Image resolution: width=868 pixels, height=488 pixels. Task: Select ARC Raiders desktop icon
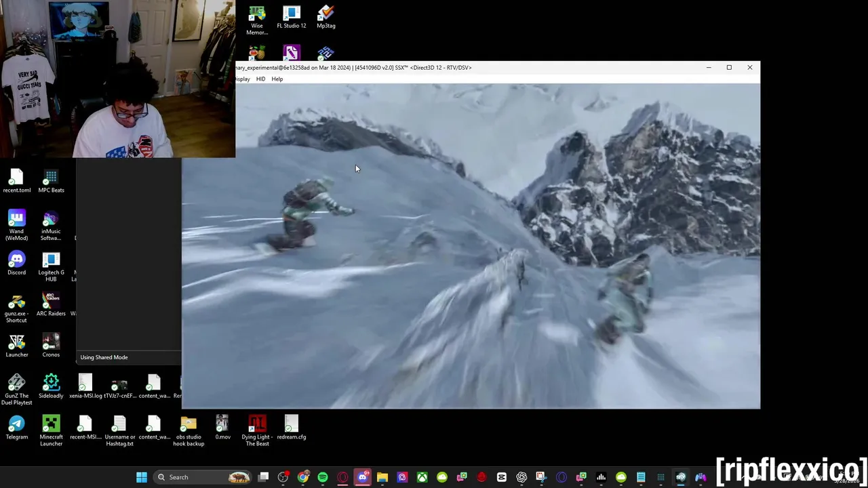51,305
